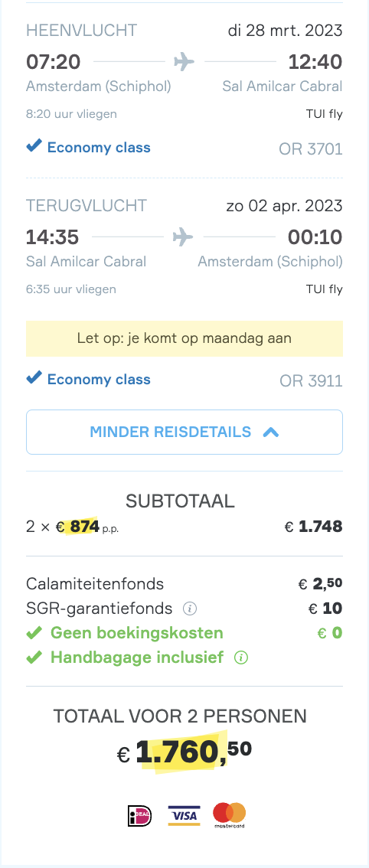Collapse details with Minder Reisdetails button
Image resolution: width=369 pixels, height=868 pixels.
click(184, 432)
